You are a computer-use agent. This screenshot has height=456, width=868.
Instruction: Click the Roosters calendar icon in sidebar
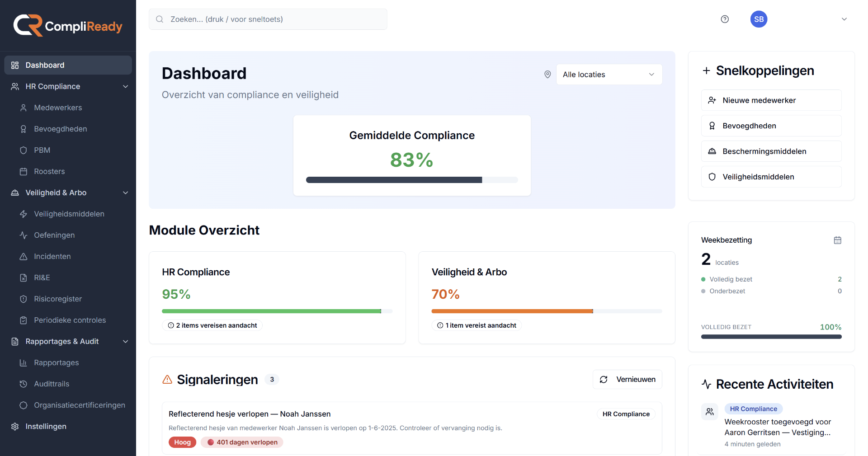pyautogui.click(x=24, y=171)
